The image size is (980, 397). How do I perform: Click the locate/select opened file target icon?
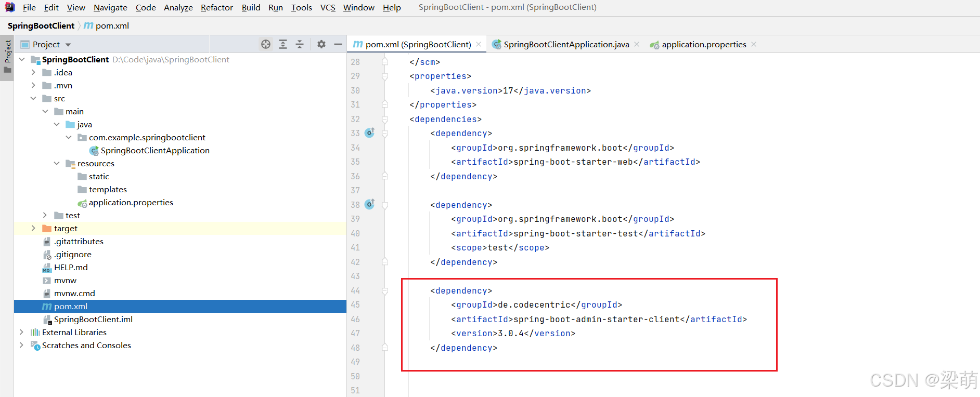[266, 44]
